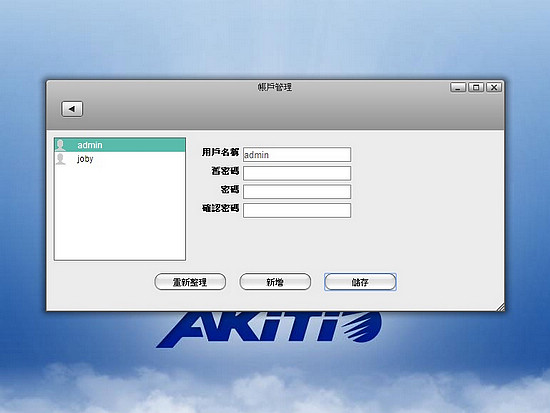Focus the 密碼 new password field

tap(297, 192)
